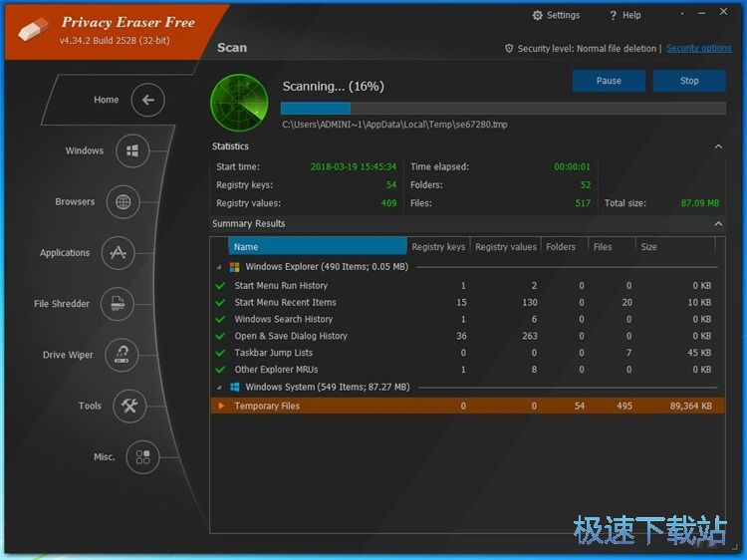Open the Applications icon
Viewport: 747px width, 560px height.
tap(118, 252)
